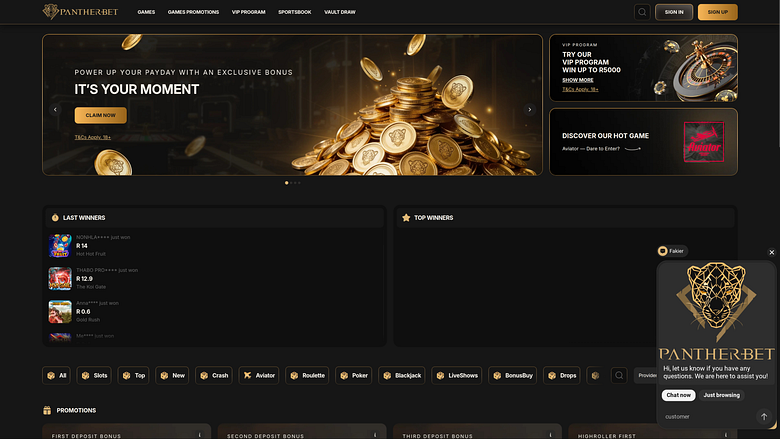Screen dimensions: 780x439
Task: Select the LiveShows category filter
Action: point(457,375)
